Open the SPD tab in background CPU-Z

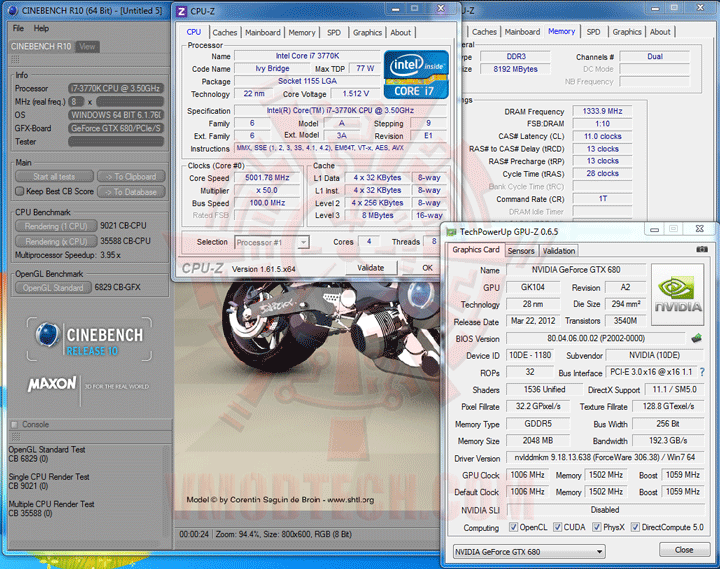593,32
